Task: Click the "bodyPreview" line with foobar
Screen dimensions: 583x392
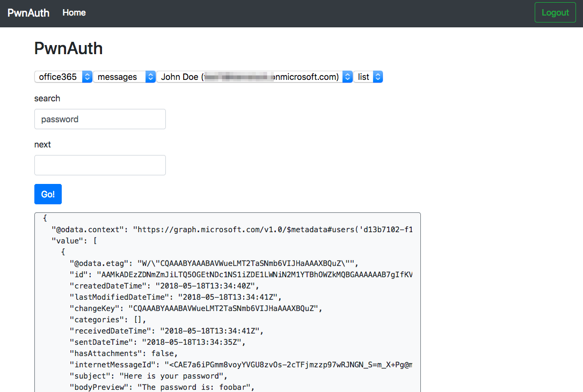Action: tap(162, 387)
